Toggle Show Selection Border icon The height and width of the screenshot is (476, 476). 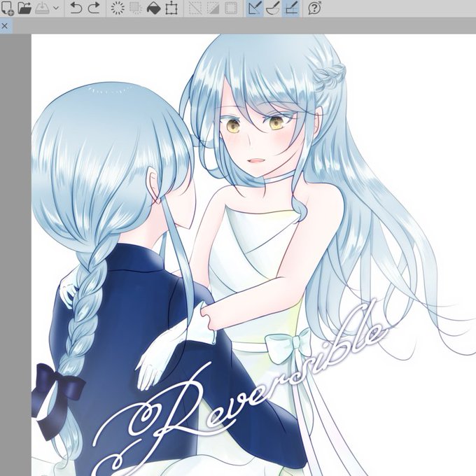point(231,8)
